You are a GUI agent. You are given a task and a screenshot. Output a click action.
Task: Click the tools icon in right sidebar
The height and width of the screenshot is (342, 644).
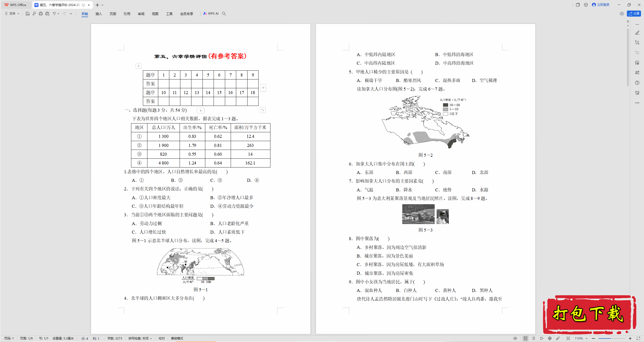pos(637,73)
